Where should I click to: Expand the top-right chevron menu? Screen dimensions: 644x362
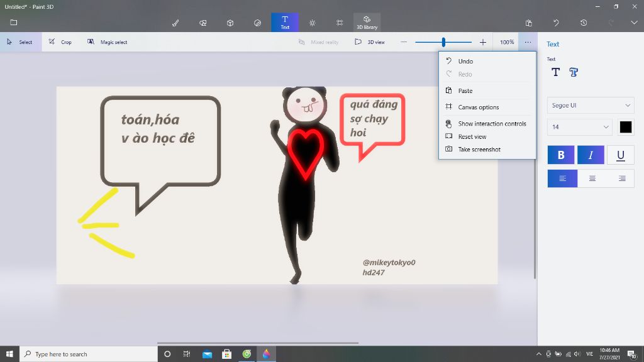point(634,23)
